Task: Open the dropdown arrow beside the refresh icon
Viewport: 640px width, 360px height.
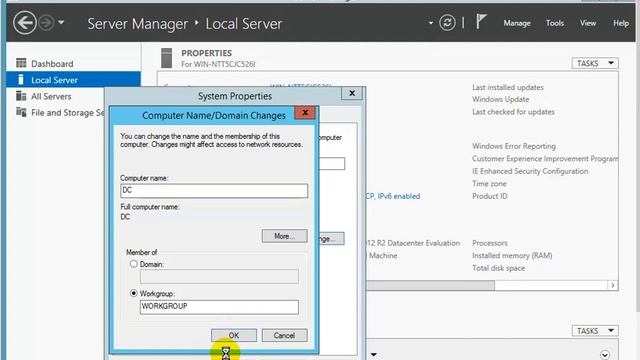Action: click(x=431, y=23)
